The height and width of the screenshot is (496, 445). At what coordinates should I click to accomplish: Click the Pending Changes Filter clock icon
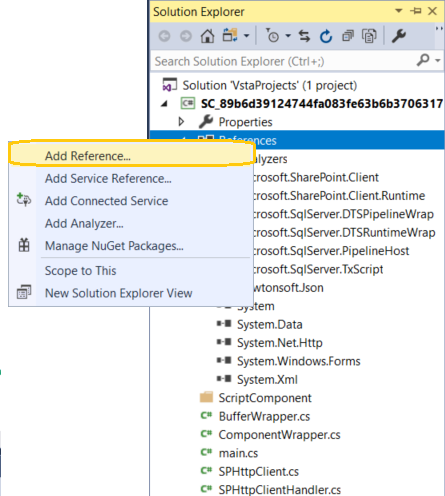click(273, 36)
